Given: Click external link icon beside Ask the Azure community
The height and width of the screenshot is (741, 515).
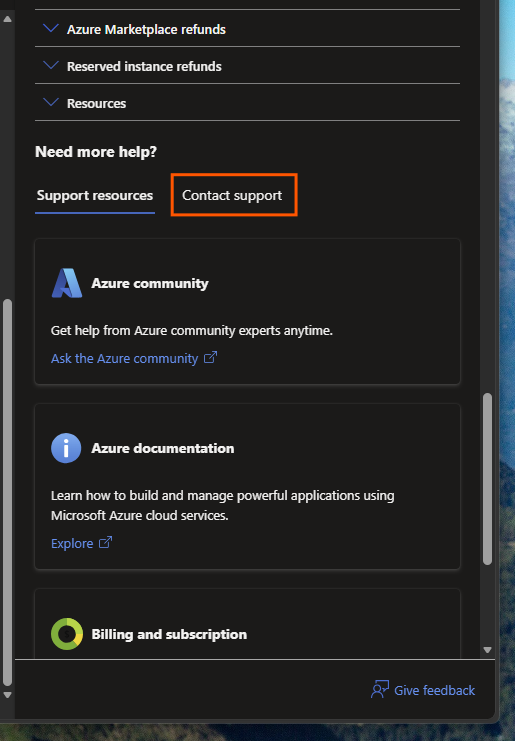Looking at the screenshot, I should [x=210, y=358].
